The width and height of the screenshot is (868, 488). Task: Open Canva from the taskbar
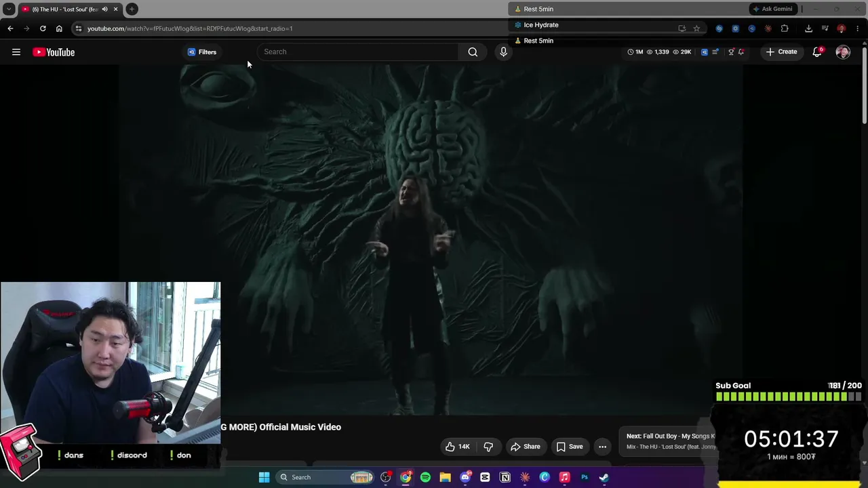click(x=545, y=477)
